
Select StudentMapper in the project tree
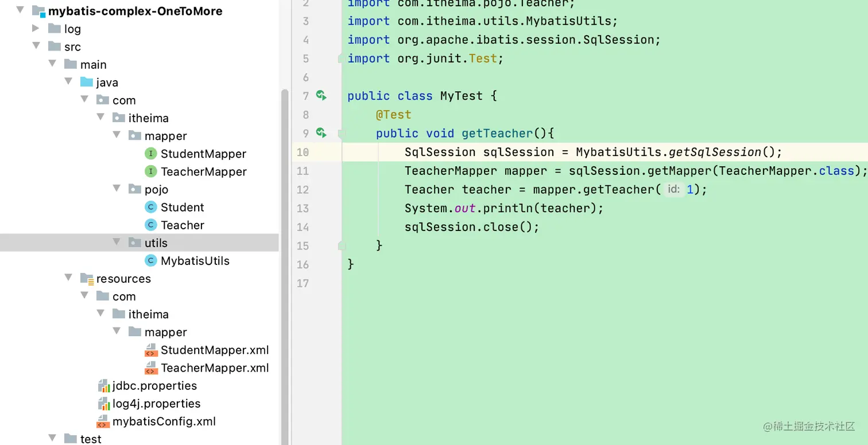tap(203, 154)
